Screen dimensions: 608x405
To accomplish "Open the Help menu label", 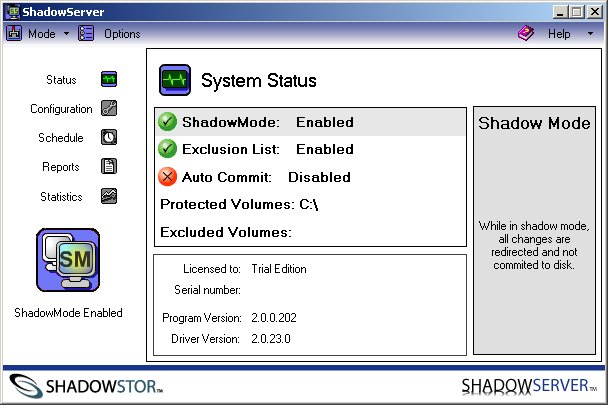I will coord(559,34).
